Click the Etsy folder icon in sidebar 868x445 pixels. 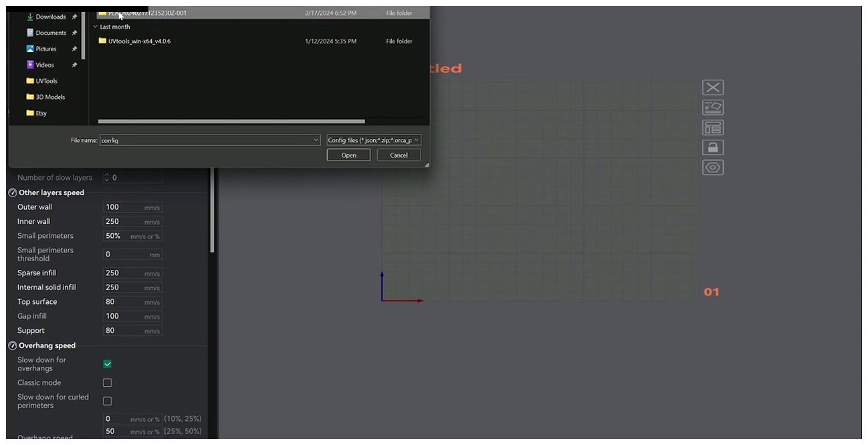coord(30,113)
